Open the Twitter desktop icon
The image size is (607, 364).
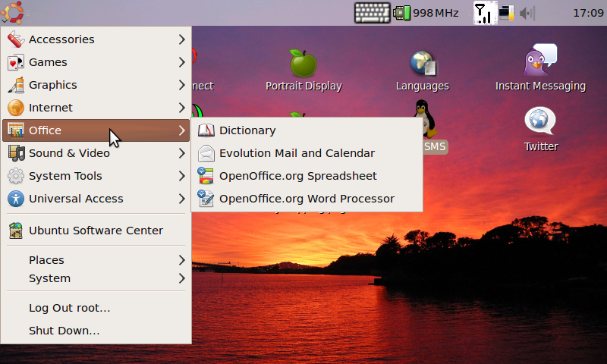pos(540,121)
